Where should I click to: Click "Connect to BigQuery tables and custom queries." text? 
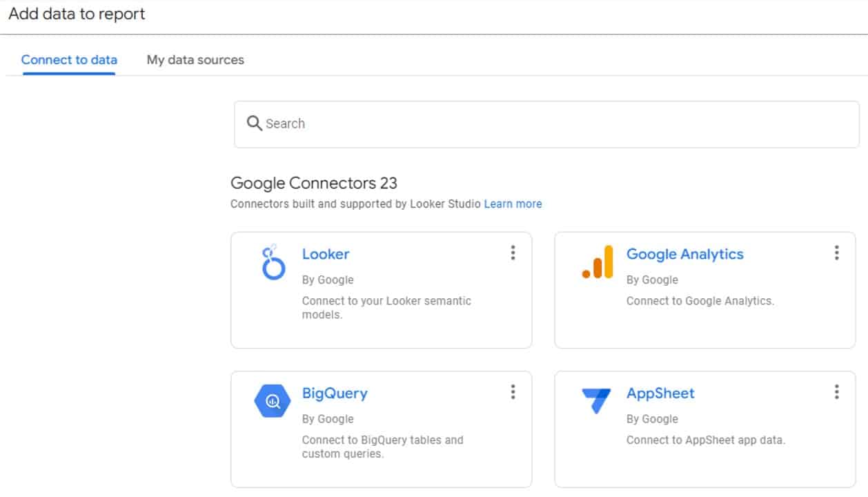[383, 447]
